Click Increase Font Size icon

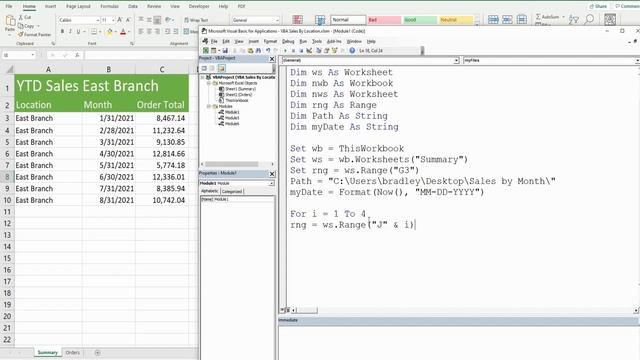(x=120, y=20)
